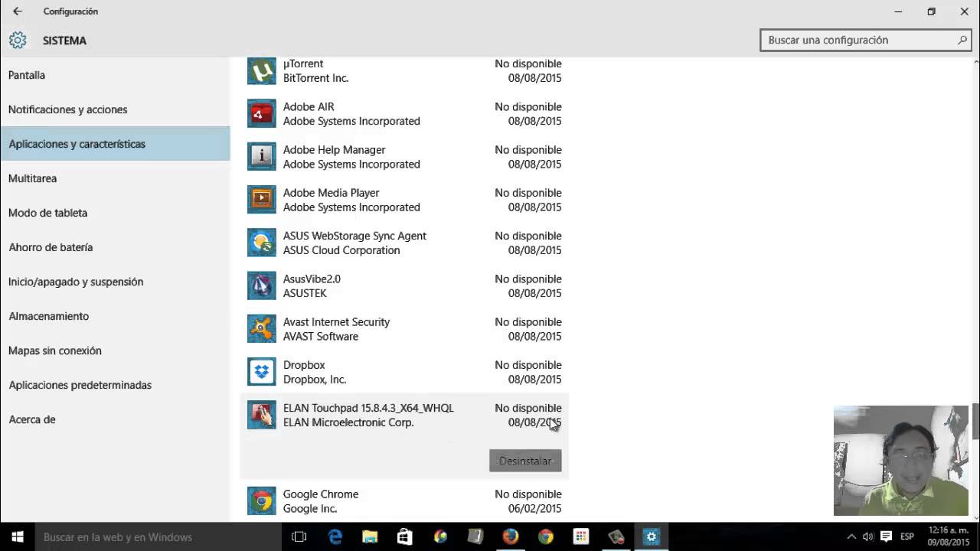Open the Acerca de section

115,419
